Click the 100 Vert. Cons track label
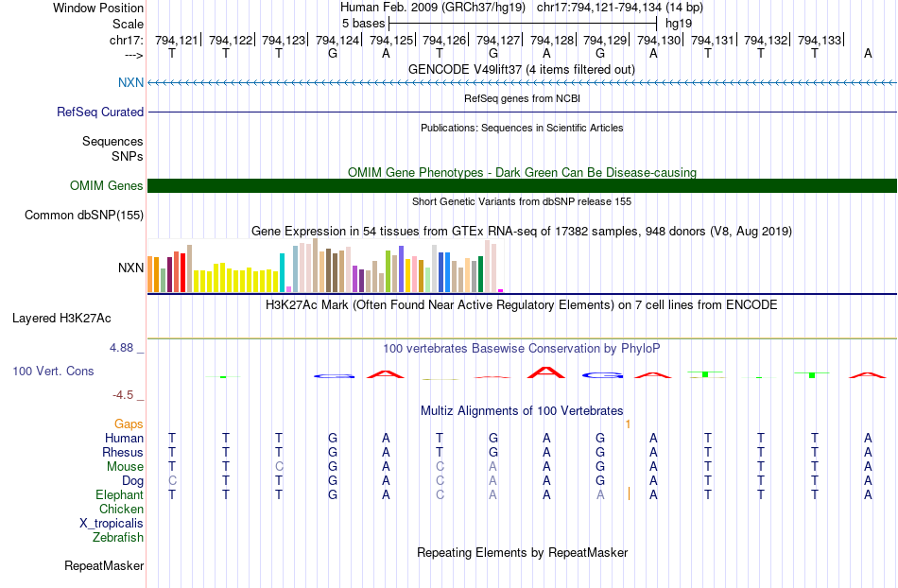898x588 pixels. 53,371
